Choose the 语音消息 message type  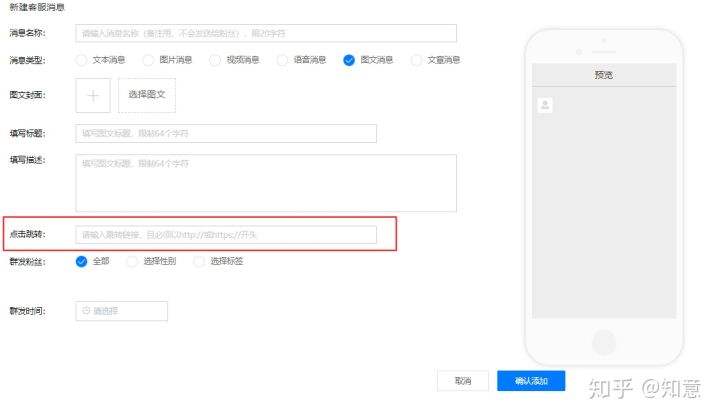(x=282, y=60)
